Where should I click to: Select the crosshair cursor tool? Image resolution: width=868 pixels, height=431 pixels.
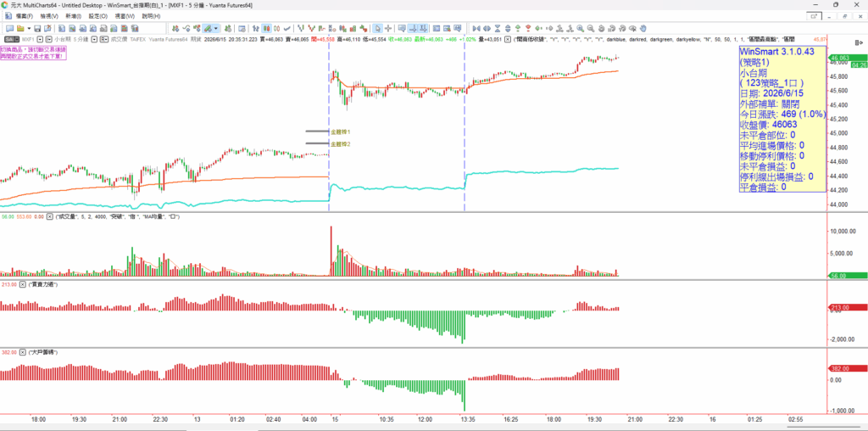pyautogui.click(x=388, y=28)
